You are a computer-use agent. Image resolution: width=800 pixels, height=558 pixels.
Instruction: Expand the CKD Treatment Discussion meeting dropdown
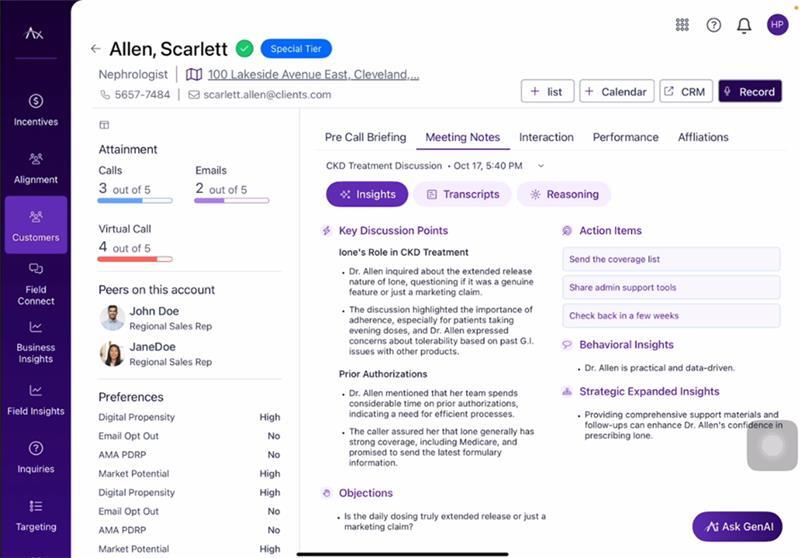pos(541,165)
